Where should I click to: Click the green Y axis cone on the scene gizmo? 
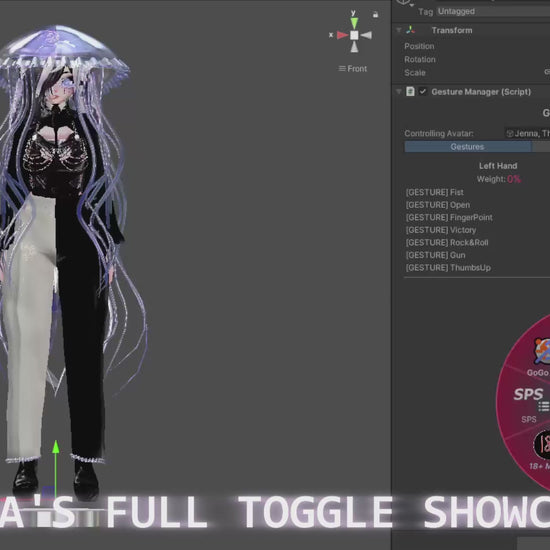tap(354, 24)
